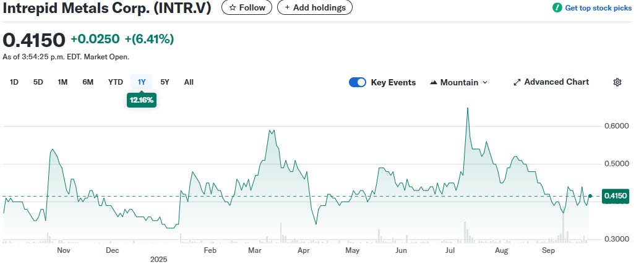This screenshot has width=644, height=264.
Task: Click the Feb x-axis label
Action: (x=210, y=250)
